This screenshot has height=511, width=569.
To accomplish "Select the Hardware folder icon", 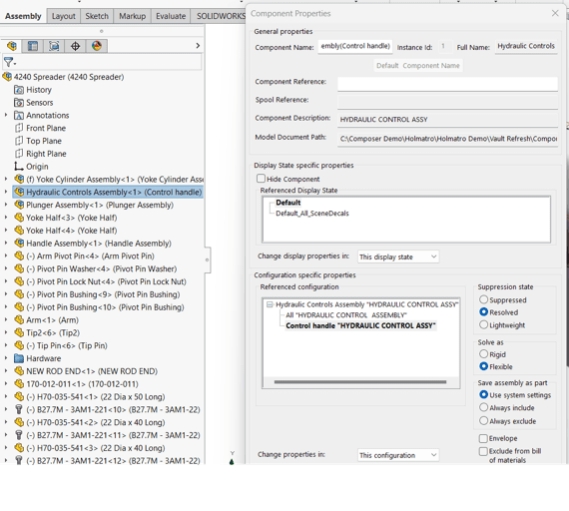I will pyautogui.click(x=19, y=359).
